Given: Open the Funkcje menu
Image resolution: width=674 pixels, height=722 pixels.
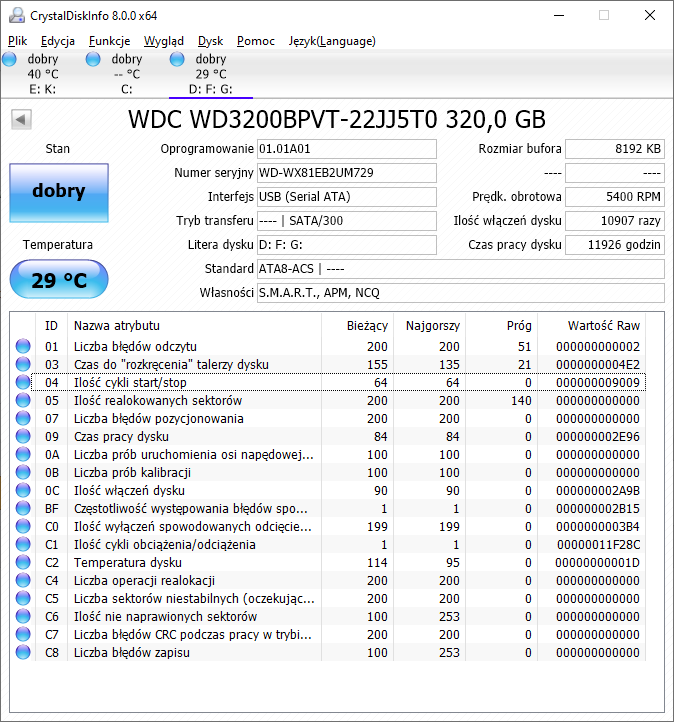Looking at the screenshot, I should (x=110, y=41).
